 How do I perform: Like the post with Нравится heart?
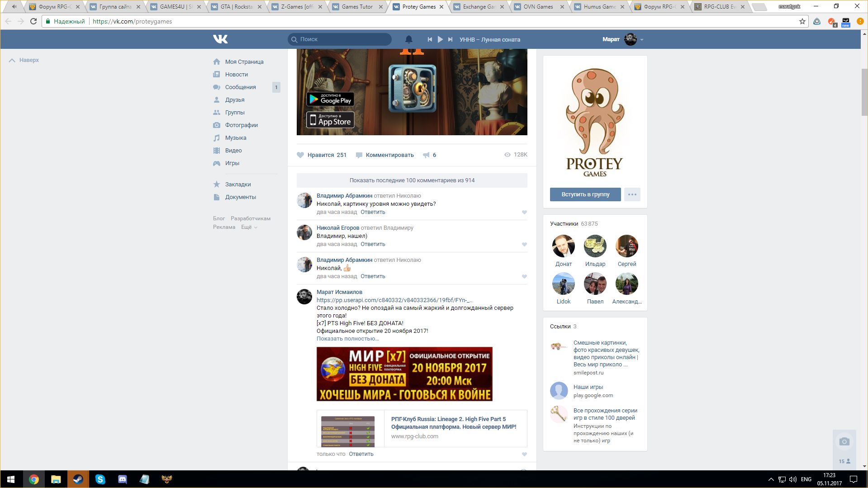[x=300, y=155]
